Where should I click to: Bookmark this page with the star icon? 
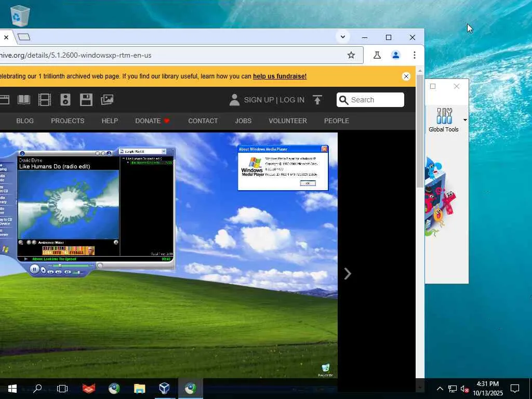point(351,55)
